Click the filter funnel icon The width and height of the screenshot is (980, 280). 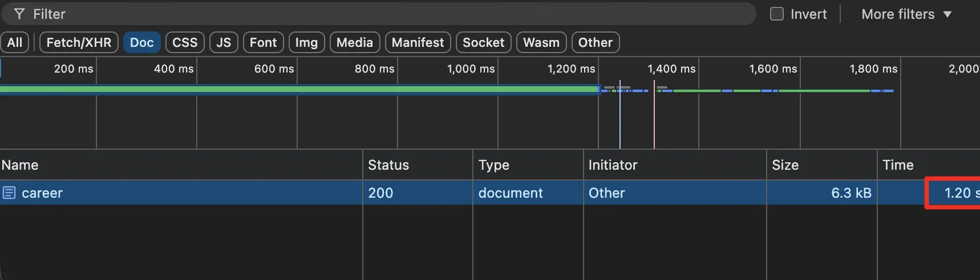tap(19, 14)
